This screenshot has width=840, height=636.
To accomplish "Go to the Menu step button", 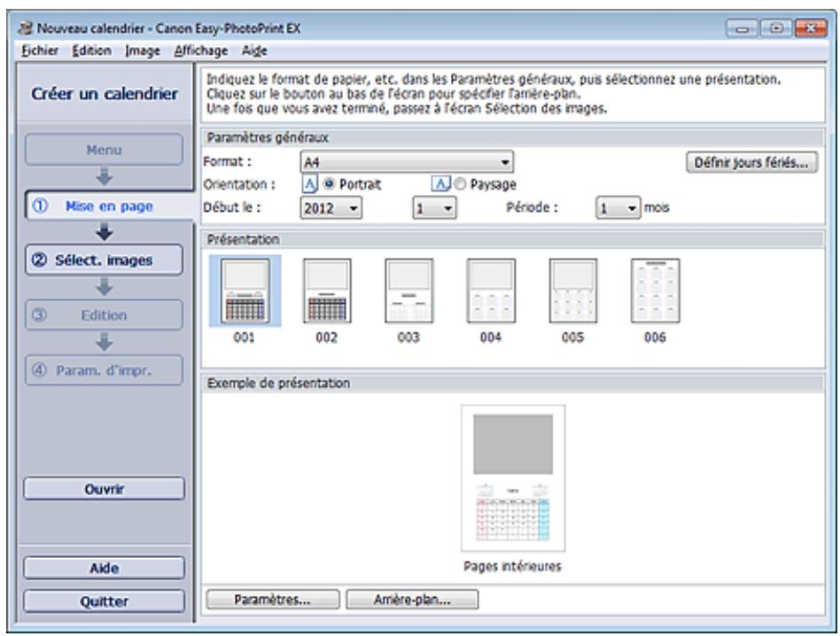I will pyautogui.click(x=104, y=150).
